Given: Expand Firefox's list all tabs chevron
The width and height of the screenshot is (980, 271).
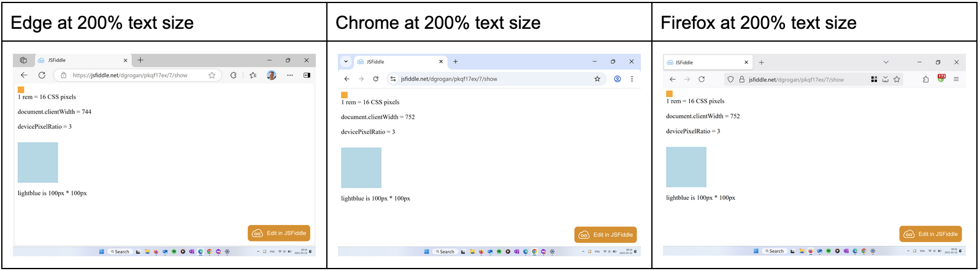Looking at the screenshot, I should pos(886,62).
